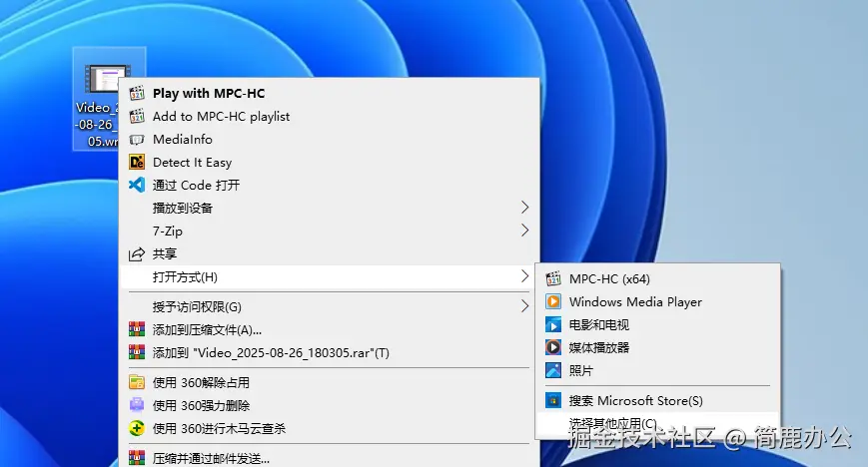The height and width of the screenshot is (467, 868).
Task: Expand the 7-Zip submenu arrow
Action: [x=524, y=231]
